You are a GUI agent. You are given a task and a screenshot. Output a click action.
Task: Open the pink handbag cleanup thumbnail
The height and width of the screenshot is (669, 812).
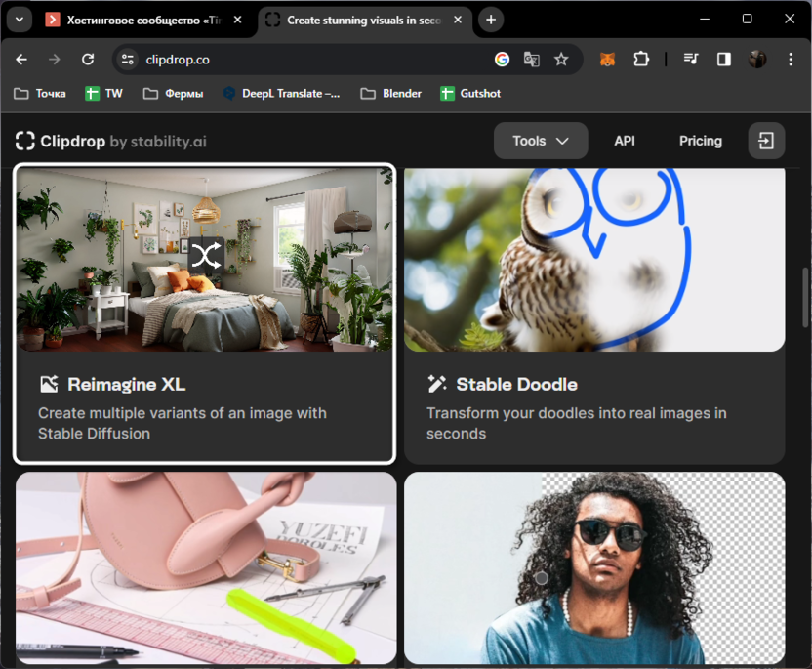(206, 568)
